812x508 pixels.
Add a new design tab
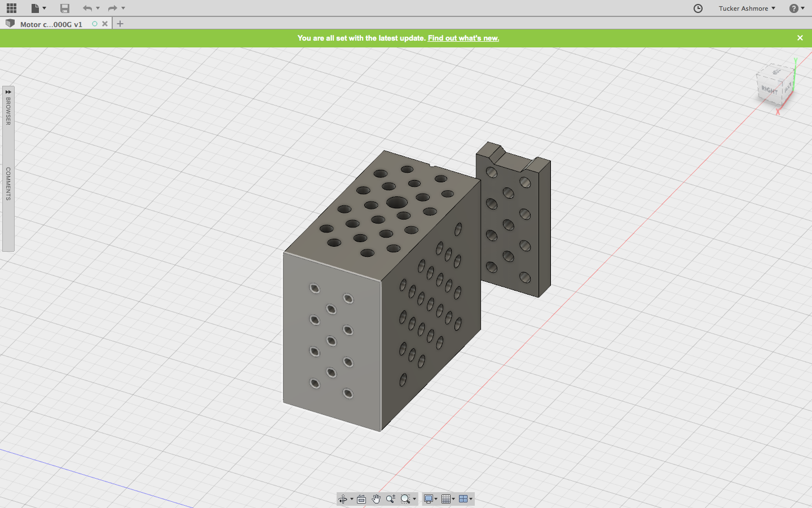click(x=120, y=24)
